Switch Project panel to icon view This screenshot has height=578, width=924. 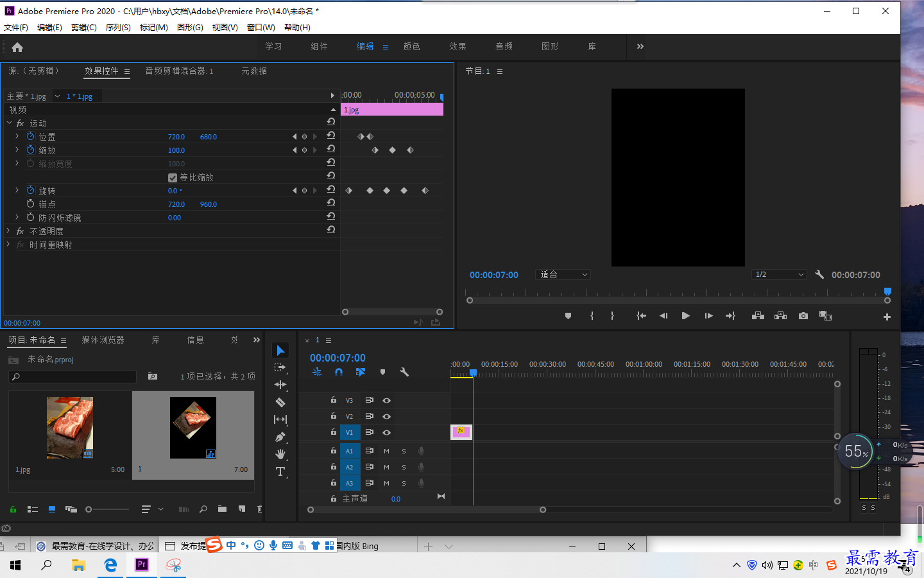click(52, 509)
